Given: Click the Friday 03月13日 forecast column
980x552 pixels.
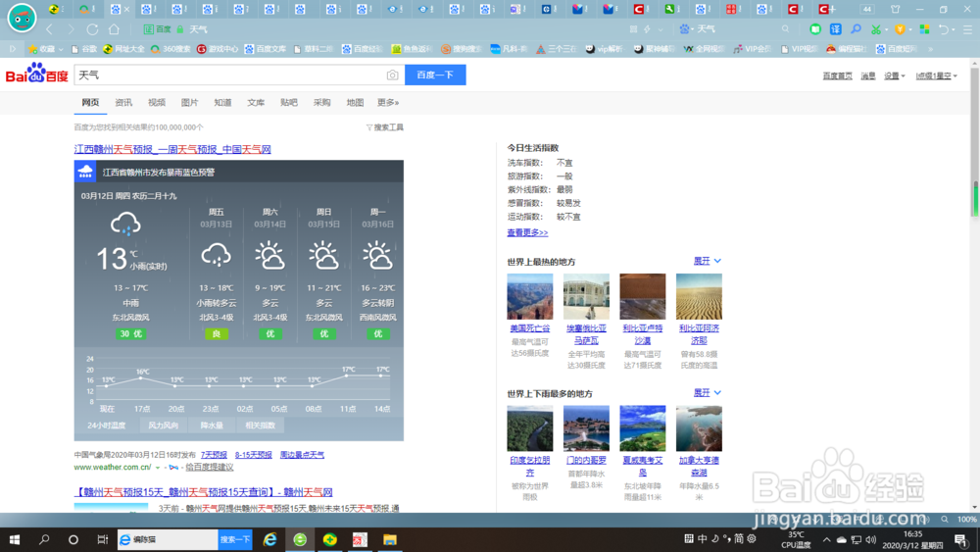Looking at the screenshot, I should (217, 274).
